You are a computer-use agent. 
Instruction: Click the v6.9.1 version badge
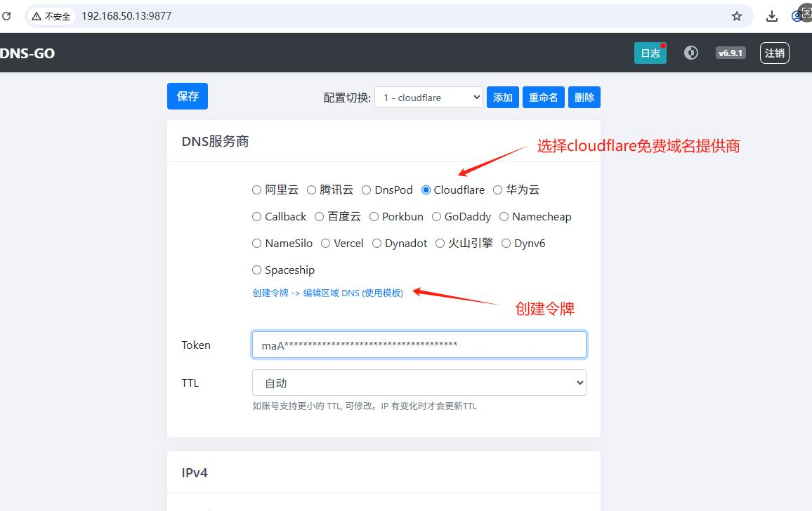click(731, 53)
